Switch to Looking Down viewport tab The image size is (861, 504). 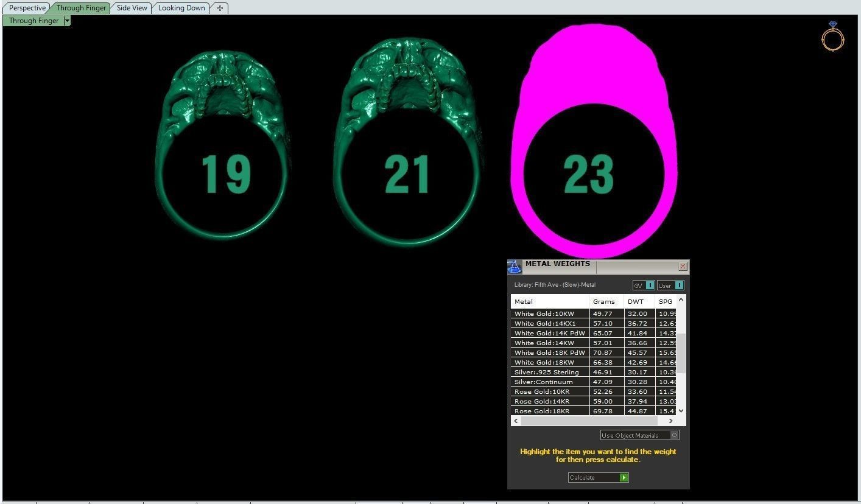coord(181,8)
